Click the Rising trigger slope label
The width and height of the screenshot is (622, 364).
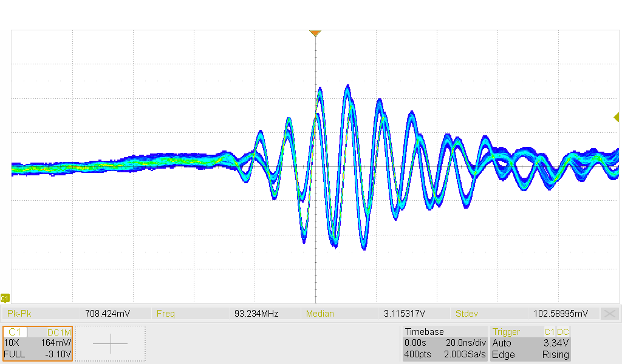[x=555, y=354]
